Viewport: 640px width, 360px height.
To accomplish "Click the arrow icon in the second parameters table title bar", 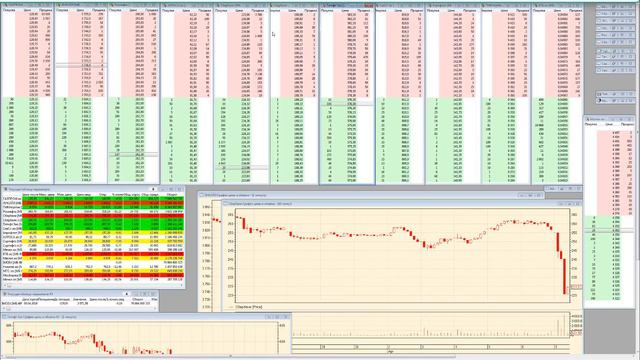I will tap(127, 294).
